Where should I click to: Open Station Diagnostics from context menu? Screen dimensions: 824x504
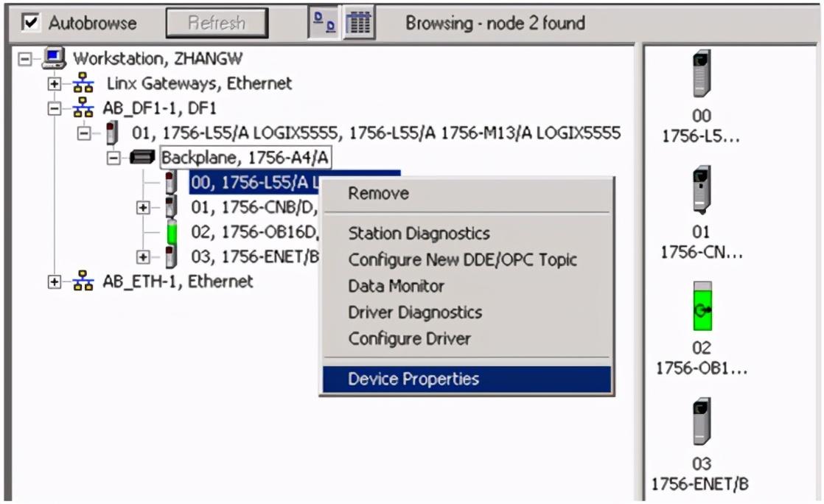[467, 234]
